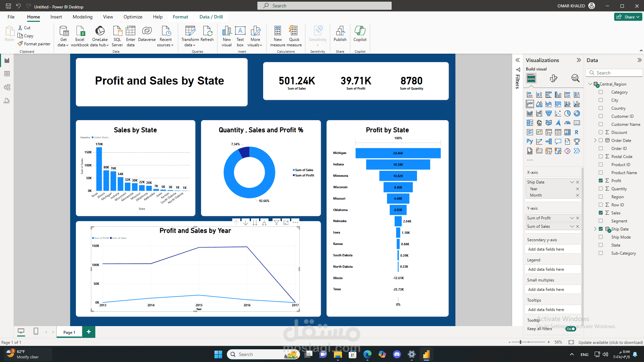644x362 pixels.
Task: Switch to Table view in left sidebar
Action: pos(7,74)
